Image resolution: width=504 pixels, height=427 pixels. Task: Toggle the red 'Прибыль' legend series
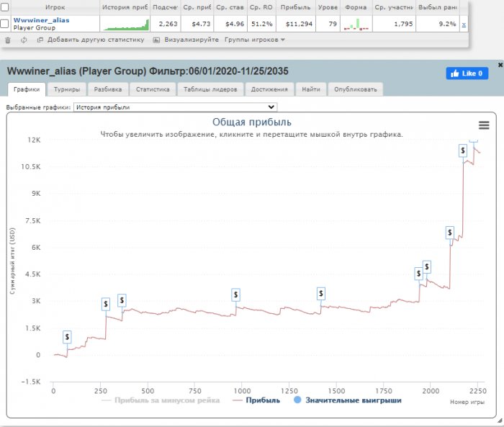tap(256, 400)
